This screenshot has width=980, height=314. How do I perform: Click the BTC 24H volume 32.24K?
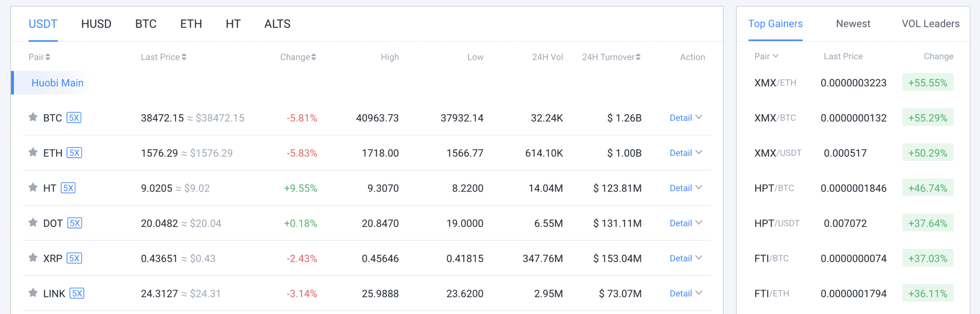[547, 118]
